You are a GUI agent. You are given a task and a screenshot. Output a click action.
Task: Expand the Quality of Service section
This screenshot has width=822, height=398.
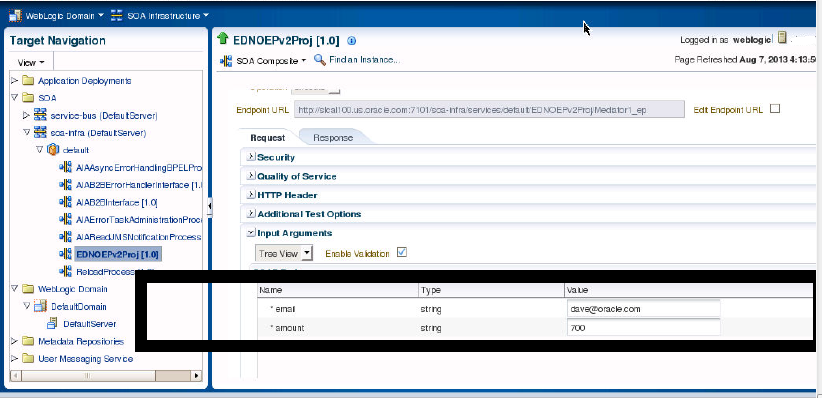point(251,176)
